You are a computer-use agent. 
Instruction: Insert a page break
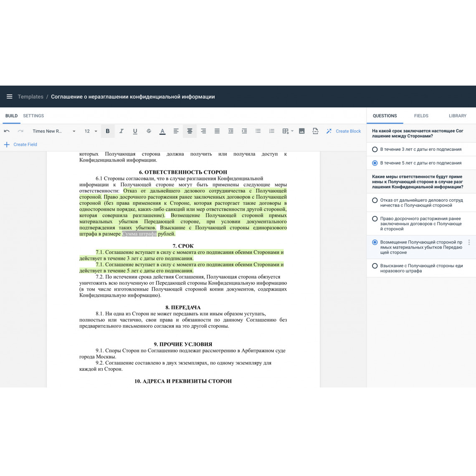tap(315, 131)
